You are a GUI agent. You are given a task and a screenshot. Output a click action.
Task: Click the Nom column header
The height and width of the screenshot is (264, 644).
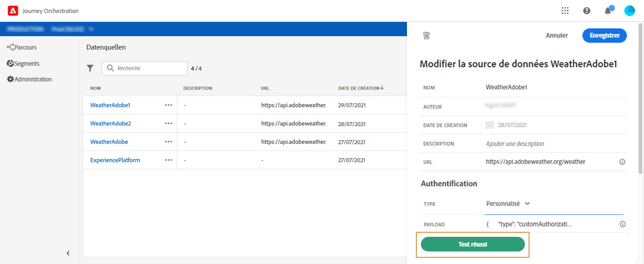(x=95, y=88)
